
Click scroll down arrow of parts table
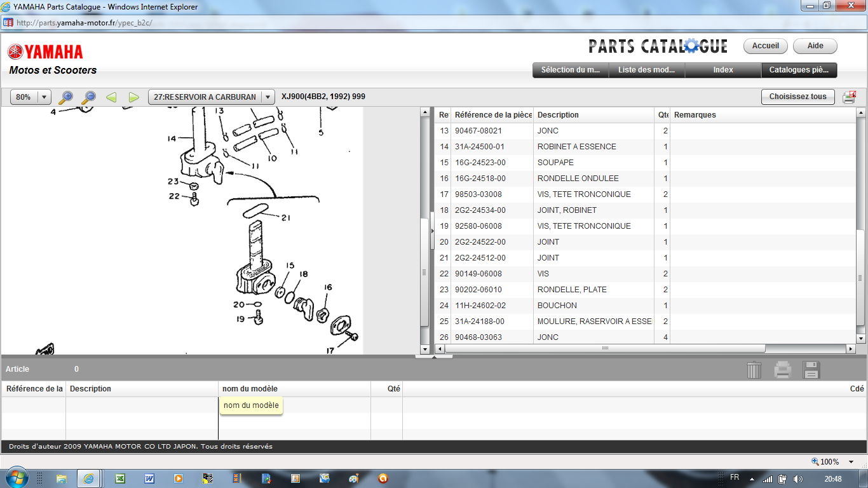tap(861, 339)
